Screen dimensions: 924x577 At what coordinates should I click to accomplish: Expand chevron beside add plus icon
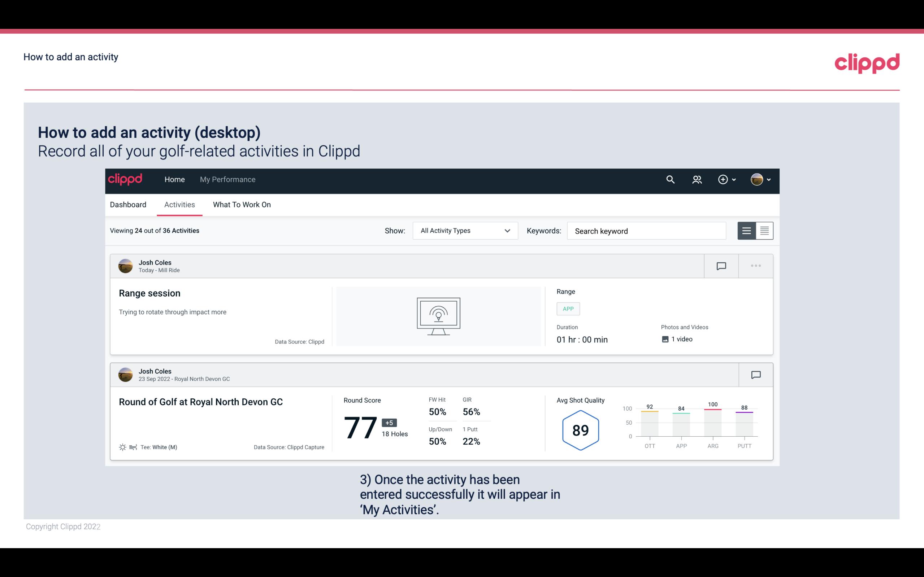point(734,179)
